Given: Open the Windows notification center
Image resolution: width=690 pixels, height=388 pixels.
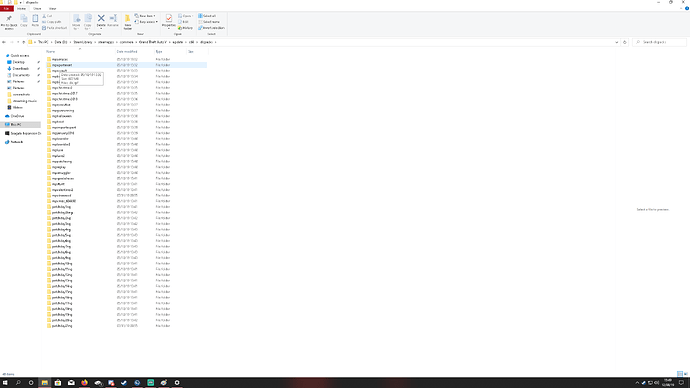Looking at the screenshot, I should coord(681,383).
